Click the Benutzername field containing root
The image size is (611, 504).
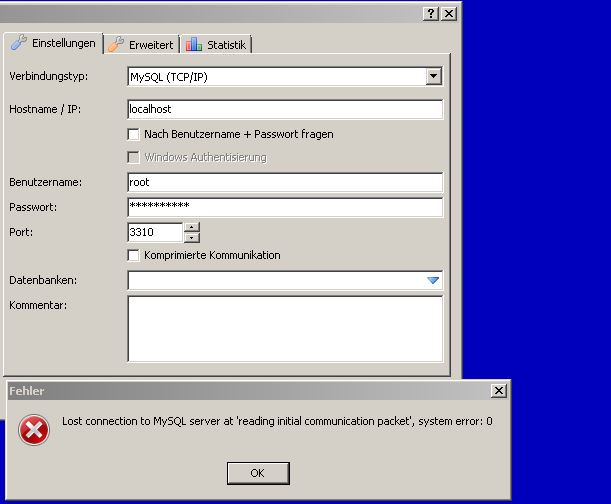pos(285,182)
